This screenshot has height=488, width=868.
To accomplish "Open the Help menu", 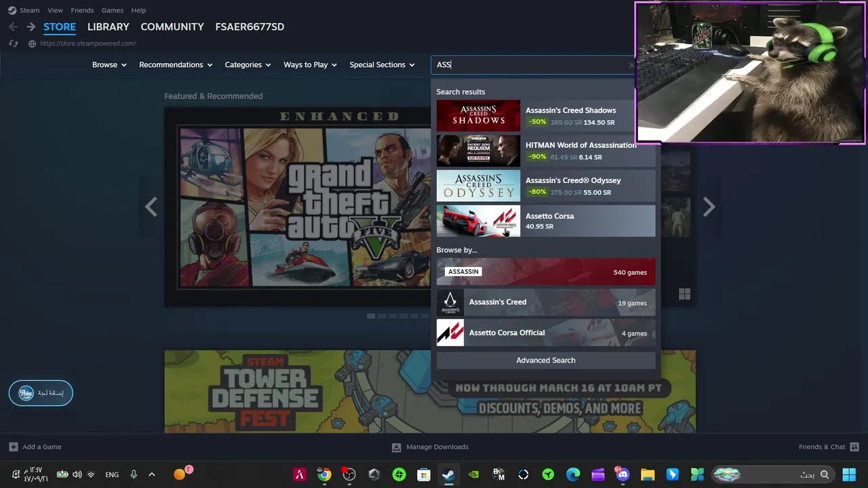I will click(x=138, y=10).
